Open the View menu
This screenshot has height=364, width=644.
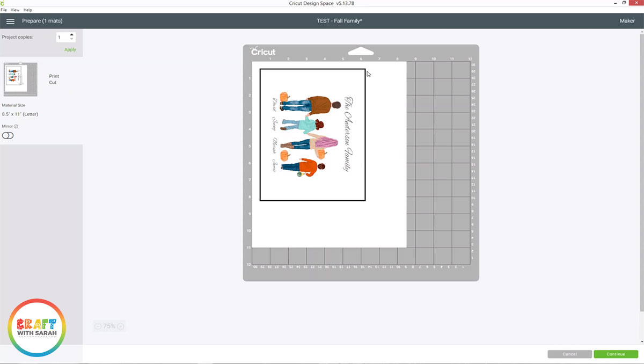coord(15,10)
